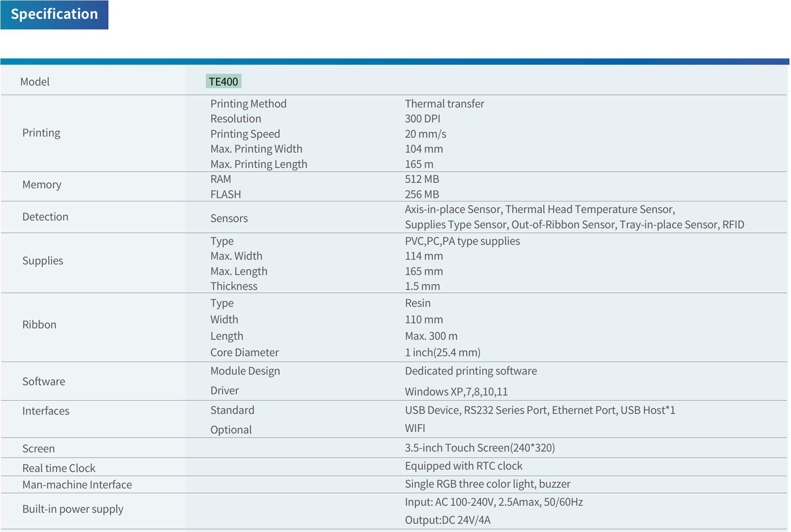
Task: Click the Real time Clock label
Action: [x=59, y=468]
